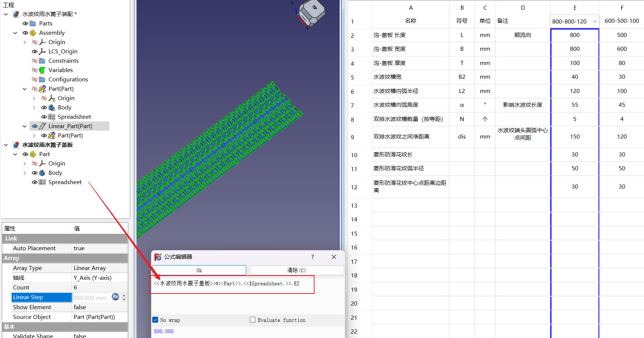Click the LCS_Origin coordinate system icon
The width and height of the screenshot is (644, 338).
[x=43, y=52]
